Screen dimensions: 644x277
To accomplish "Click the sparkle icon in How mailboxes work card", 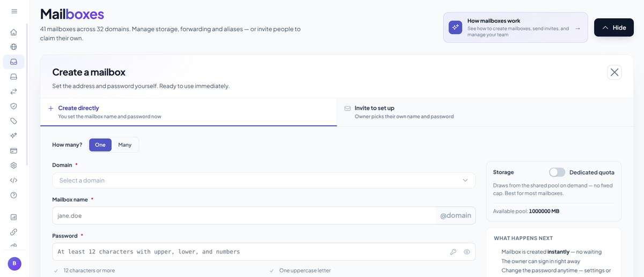I will point(456,28).
